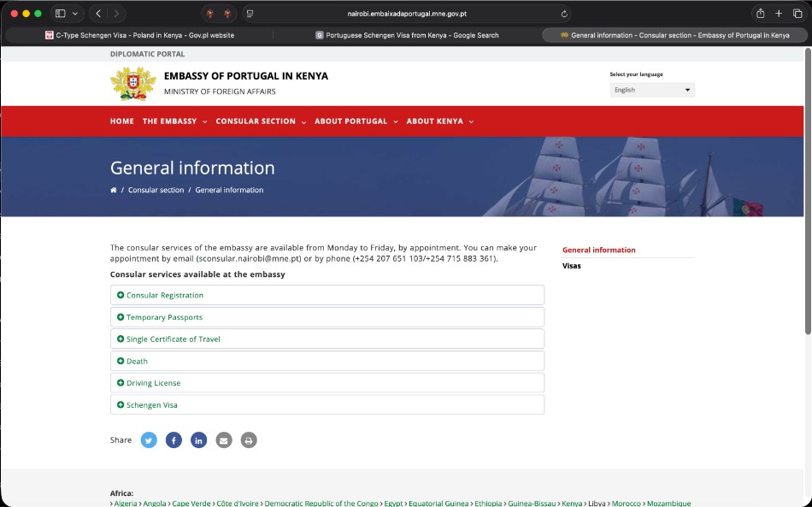Open Democratic Republic of the Congo link
The height and width of the screenshot is (507, 812).
coord(321,504)
